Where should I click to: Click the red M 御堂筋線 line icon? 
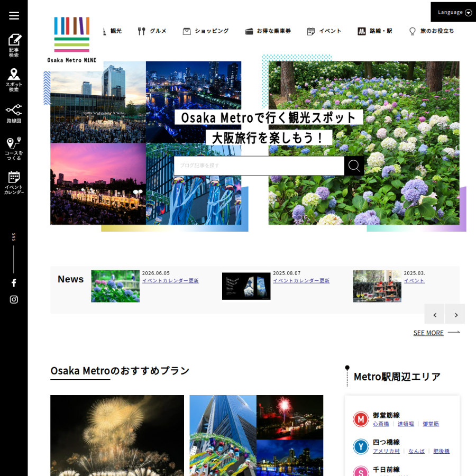tap(361, 419)
